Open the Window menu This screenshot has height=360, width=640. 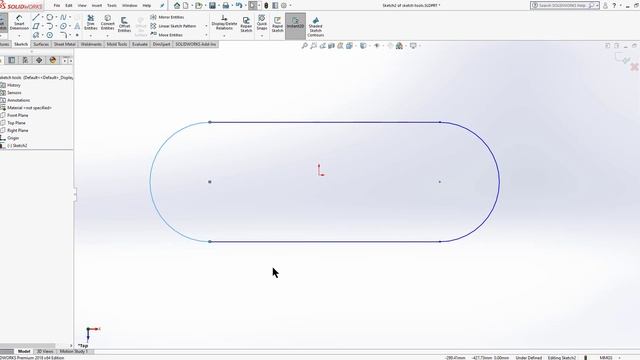tap(129, 6)
